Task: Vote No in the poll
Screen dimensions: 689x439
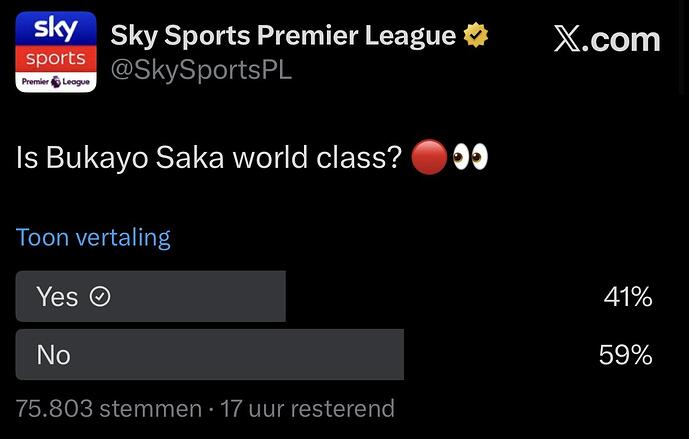Action: coord(209,355)
